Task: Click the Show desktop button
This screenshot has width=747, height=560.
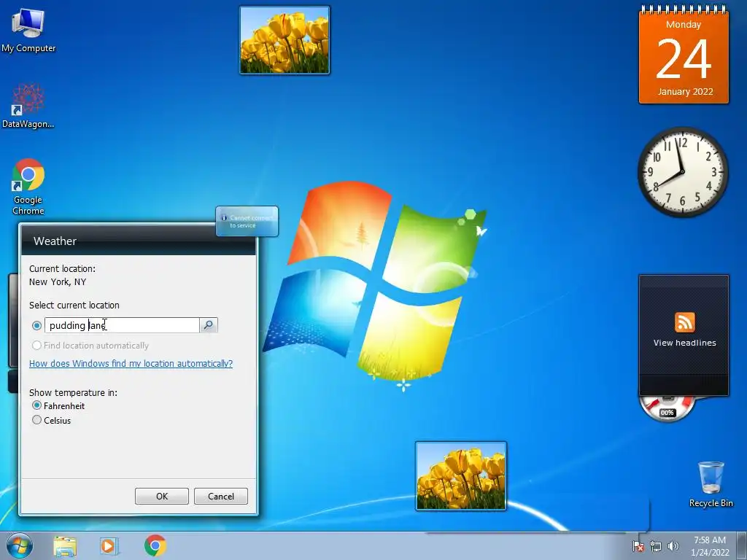Action: click(741, 545)
